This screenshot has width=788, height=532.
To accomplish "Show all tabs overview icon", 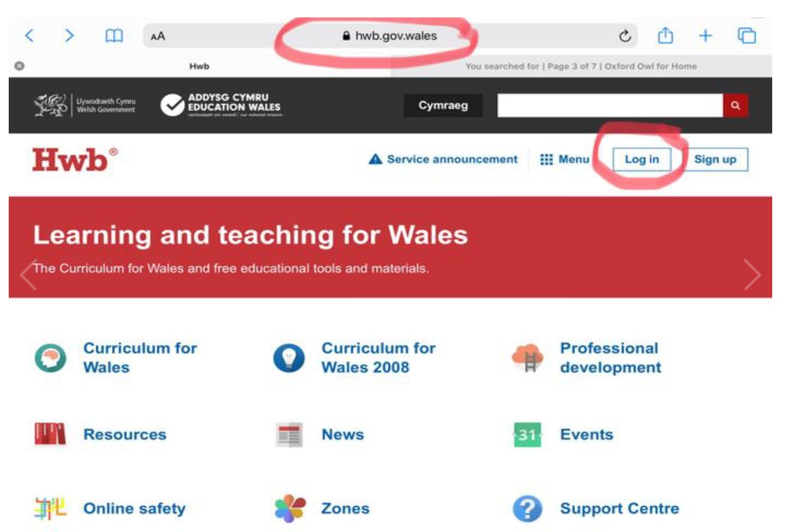I will coord(747,36).
